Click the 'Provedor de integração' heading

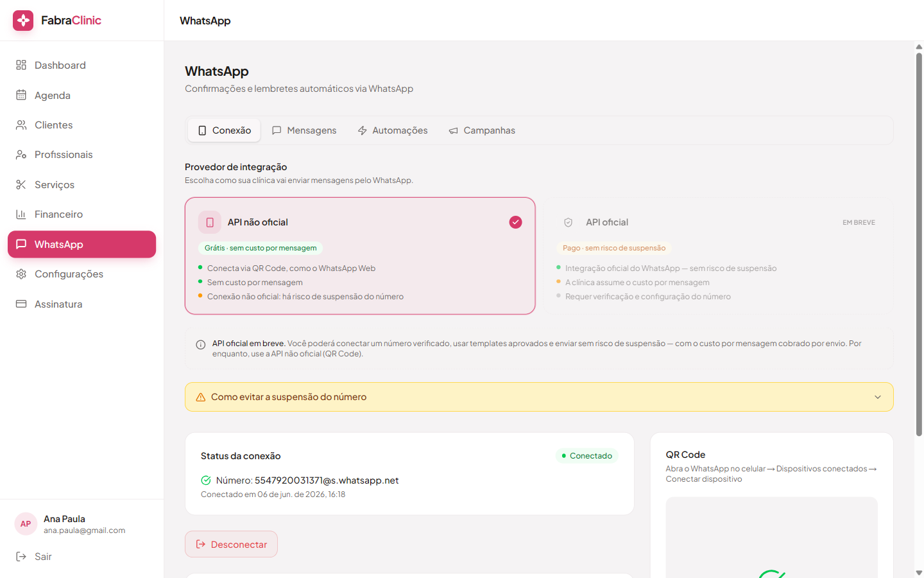pyautogui.click(x=235, y=167)
